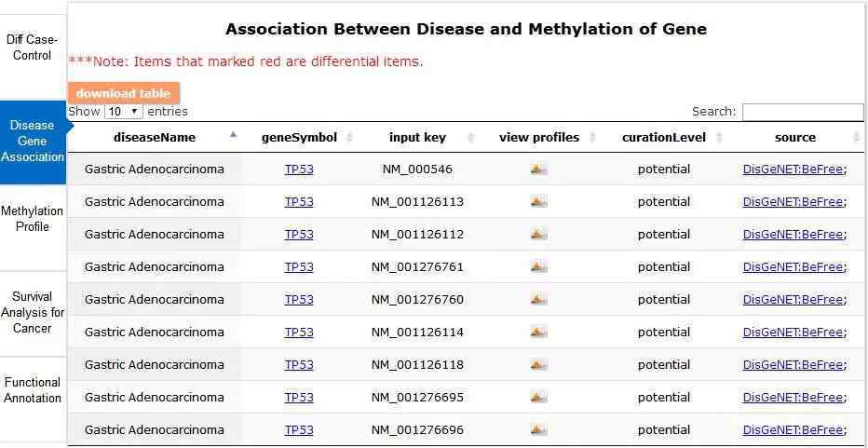Sort table by geneSymbol column
The height and width of the screenshot is (448, 868).
coord(299,137)
